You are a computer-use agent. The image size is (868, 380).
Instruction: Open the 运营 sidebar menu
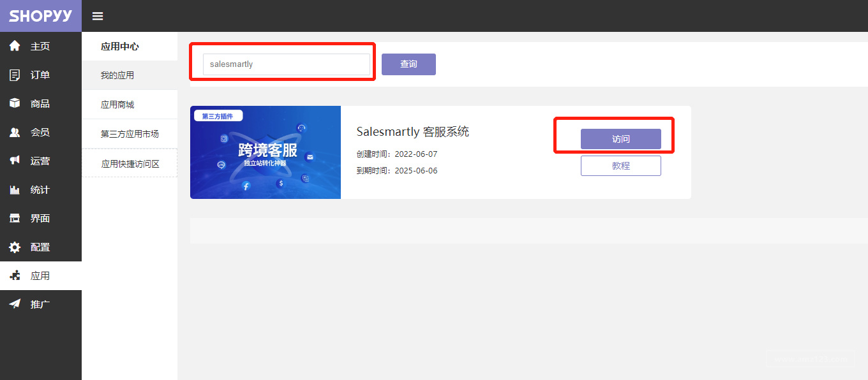coord(41,161)
